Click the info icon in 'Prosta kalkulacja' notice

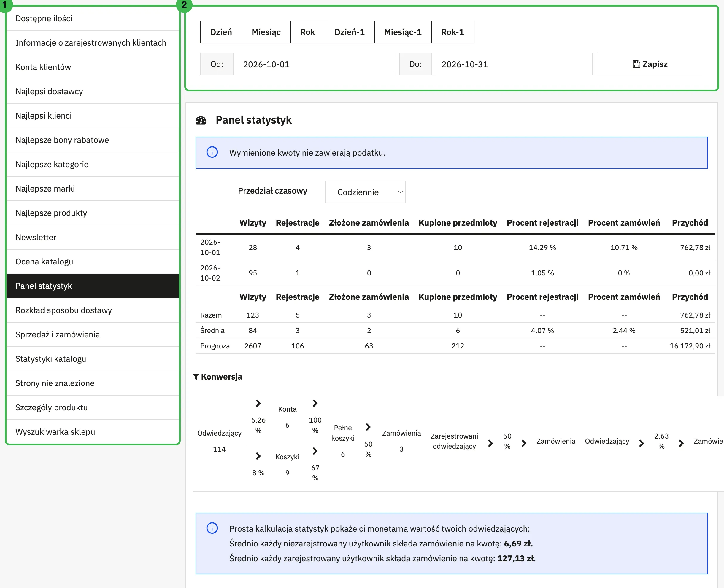click(x=212, y=528)
